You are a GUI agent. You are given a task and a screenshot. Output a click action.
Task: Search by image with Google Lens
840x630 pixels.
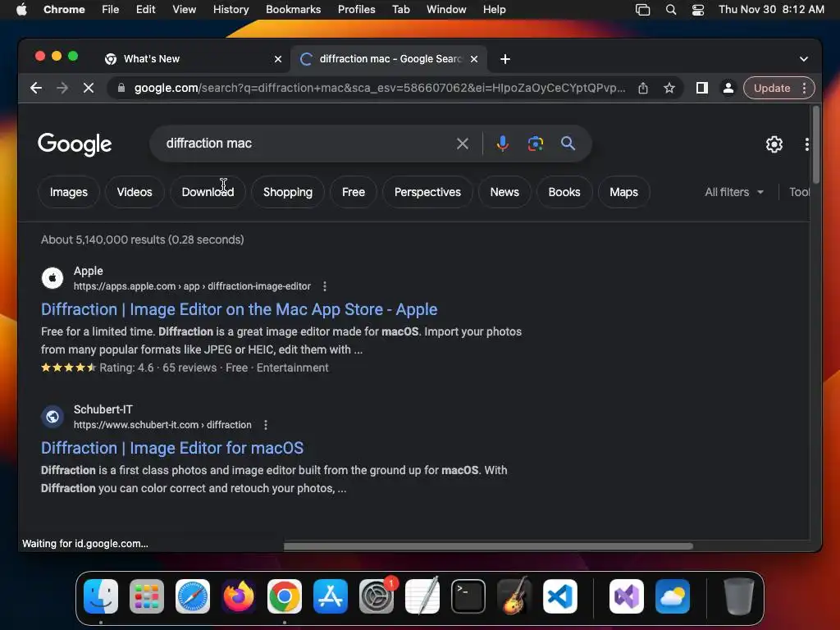(535, 144)
